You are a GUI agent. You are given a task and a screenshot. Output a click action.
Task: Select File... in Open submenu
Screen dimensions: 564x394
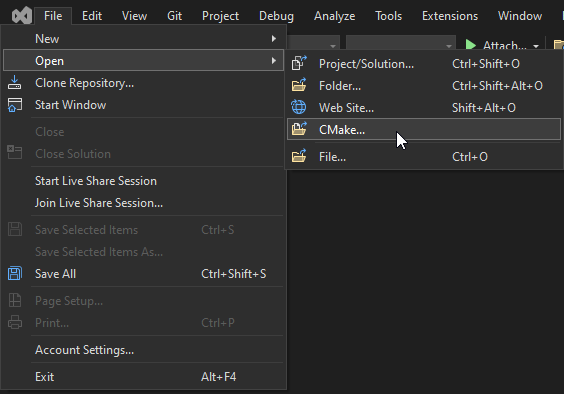coord(424,157)
